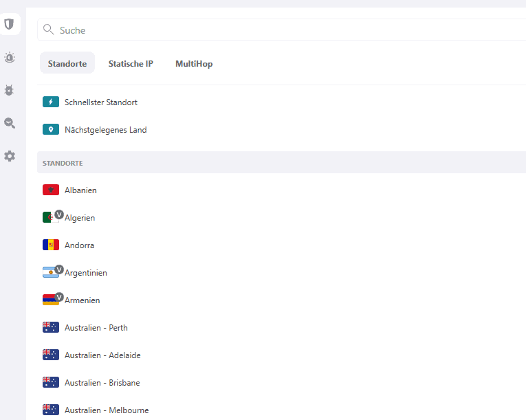Open Settings gear in sidebar
526x420 pixels.
(10, 156)
